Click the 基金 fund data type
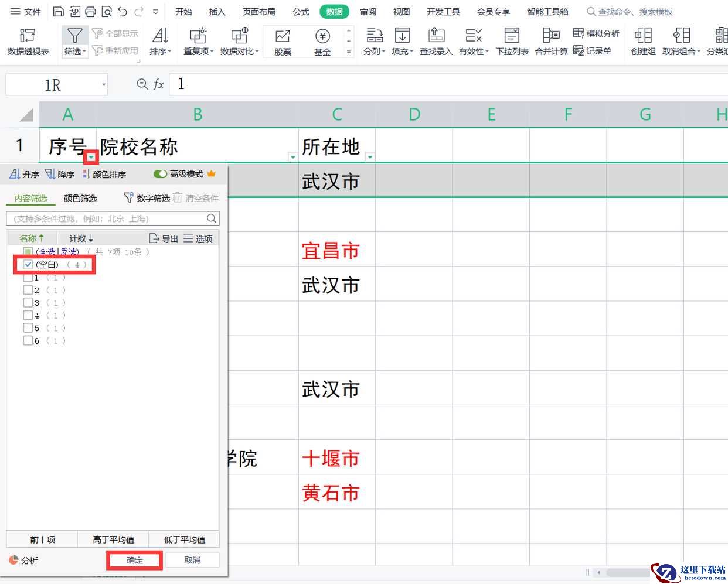 (x=322, y=42)
